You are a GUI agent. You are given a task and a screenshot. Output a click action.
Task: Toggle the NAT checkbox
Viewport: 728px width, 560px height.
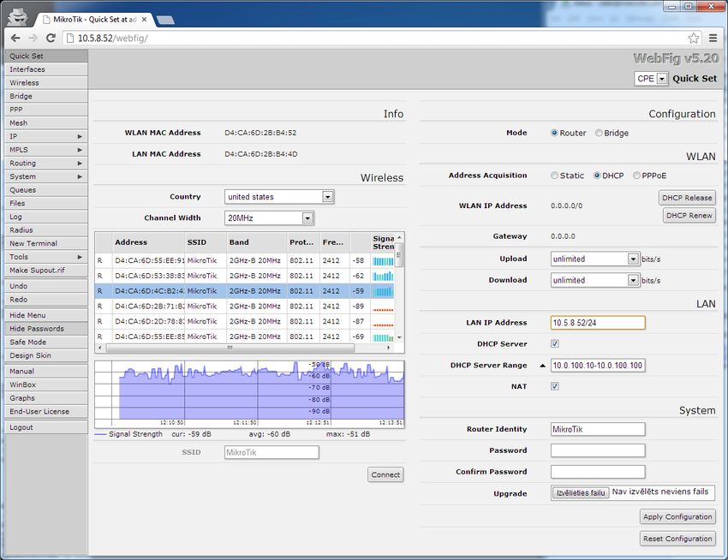click(x=555, y=386)
